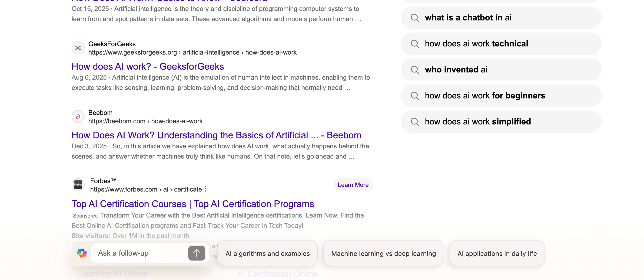The image size is (644, 280).
Task: Select 'AI applications in daily life' chip
Action: tap(497, 253)
